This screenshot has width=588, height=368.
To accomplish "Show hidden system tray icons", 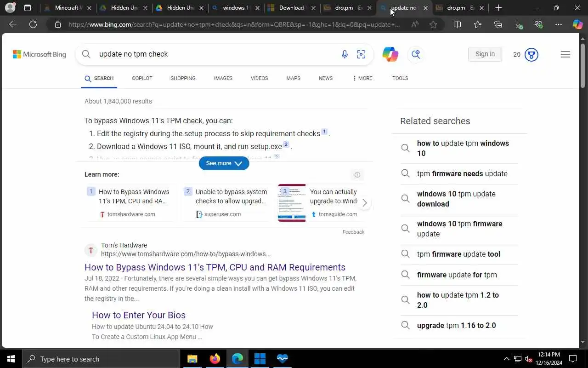I will click(x=507, y=359).
